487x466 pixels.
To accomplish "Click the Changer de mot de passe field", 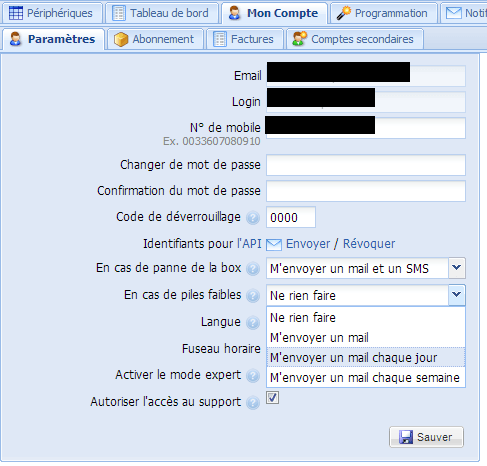I will tap(366, 165).
